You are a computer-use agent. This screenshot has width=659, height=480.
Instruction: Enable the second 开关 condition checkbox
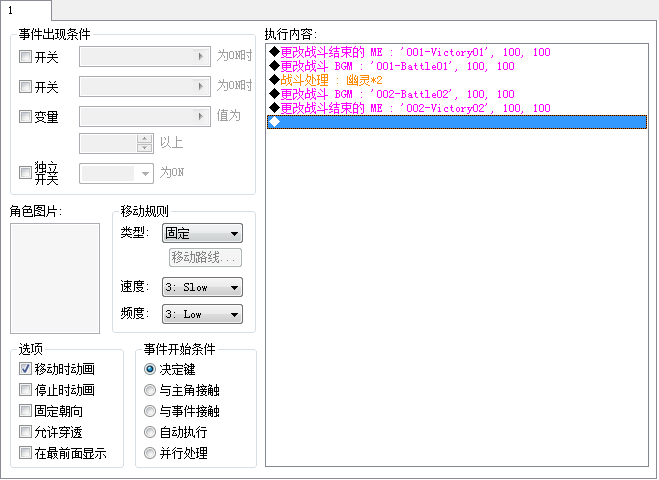25,87
